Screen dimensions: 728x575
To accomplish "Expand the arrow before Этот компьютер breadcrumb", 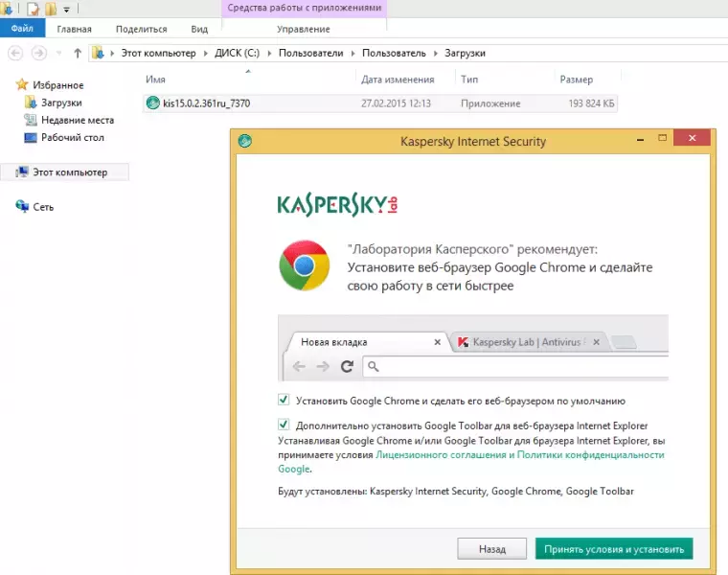I will pos(112,54).
